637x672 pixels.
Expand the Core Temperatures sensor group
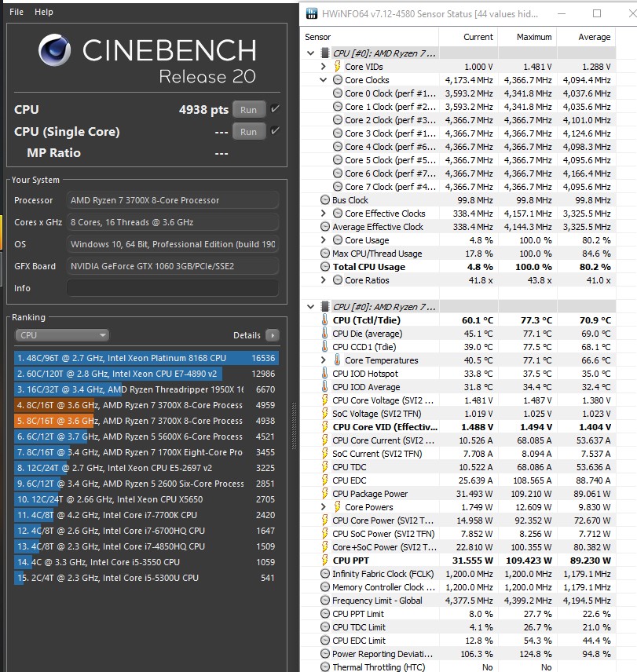(x=323, y=360)
